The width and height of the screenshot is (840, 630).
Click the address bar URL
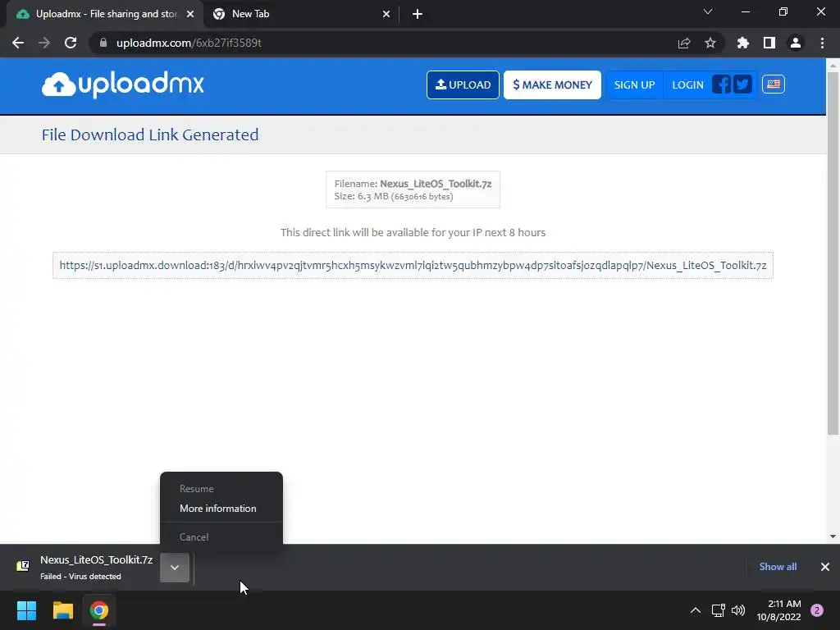point(189,43)
